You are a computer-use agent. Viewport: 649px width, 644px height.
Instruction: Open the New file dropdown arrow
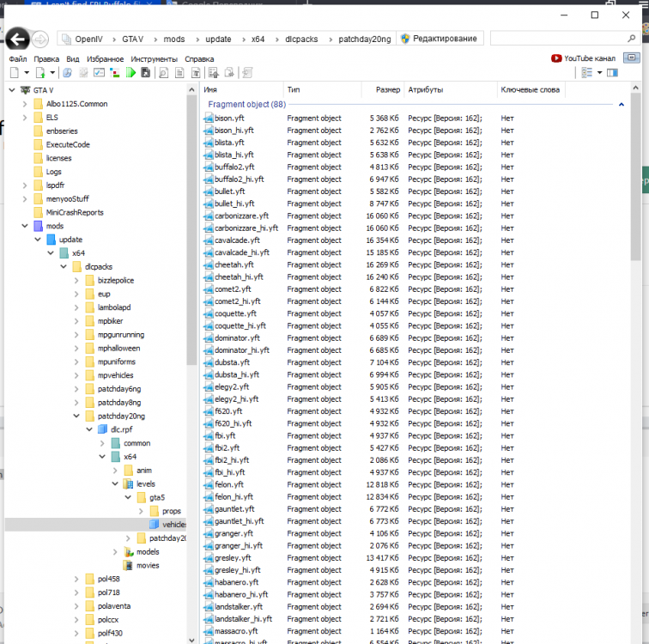pyautogui.click(x=27, y=73)
